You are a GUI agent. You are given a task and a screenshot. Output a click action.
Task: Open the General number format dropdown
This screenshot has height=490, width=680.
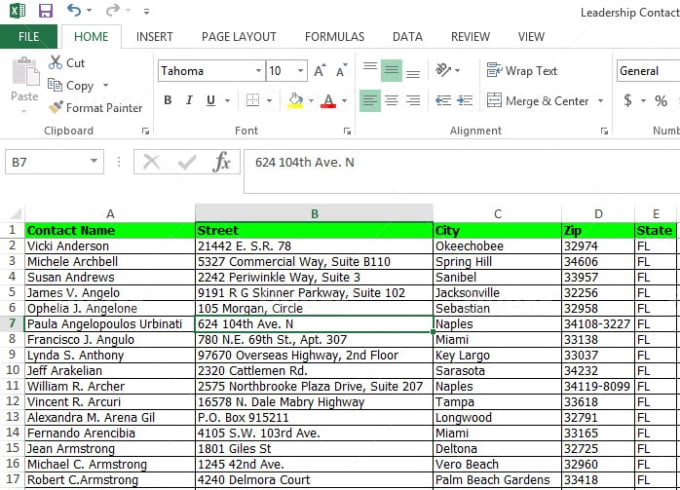point(648,71)
